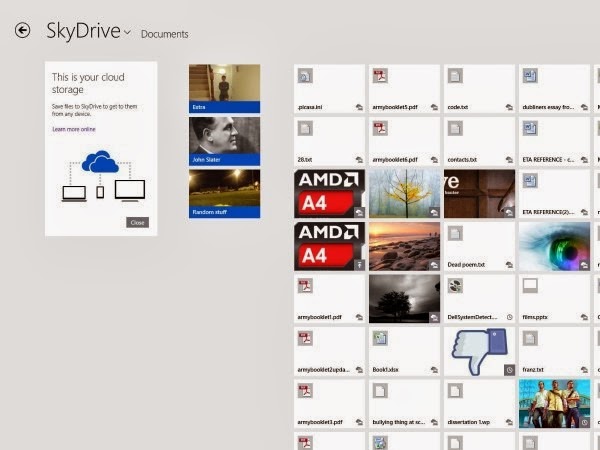
Task: Click the Dead poem.txt file icon
Action: [x=455, y=233]
